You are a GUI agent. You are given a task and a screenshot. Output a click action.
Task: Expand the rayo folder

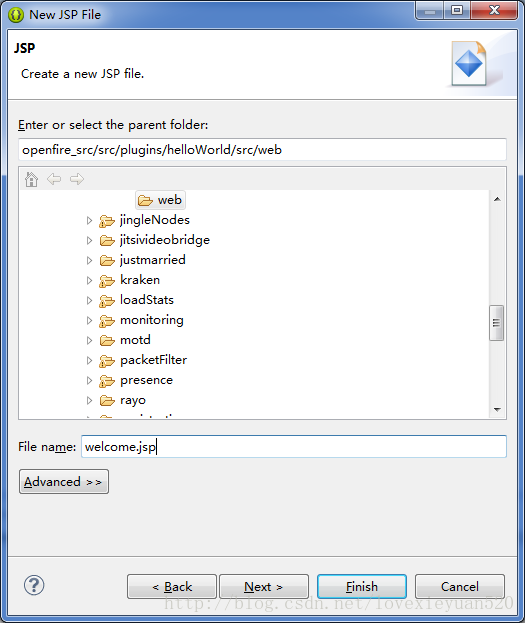coord(89,400)
